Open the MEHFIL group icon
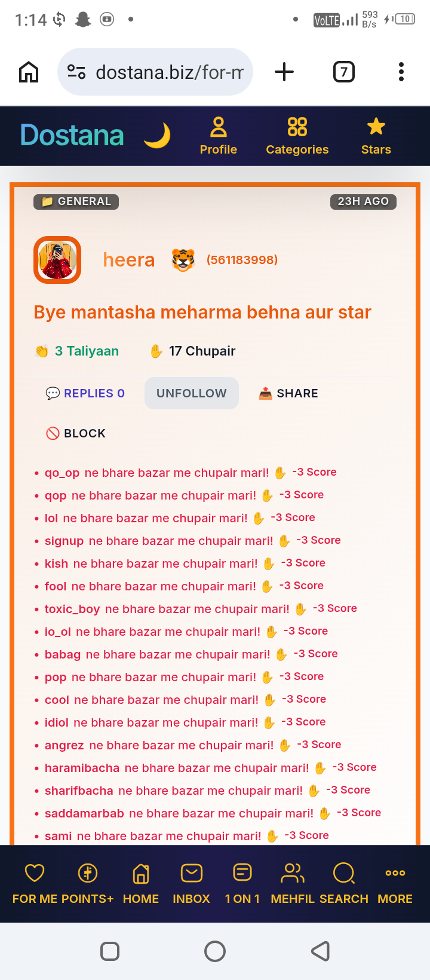This screenshot has width=430, height=980. [293, 873]
